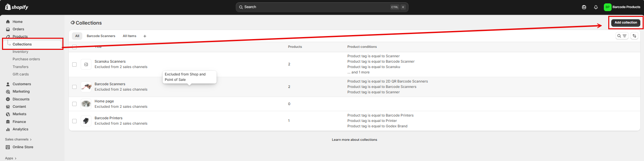Tick the Barcode Printers row checkbox

[75, 121]
